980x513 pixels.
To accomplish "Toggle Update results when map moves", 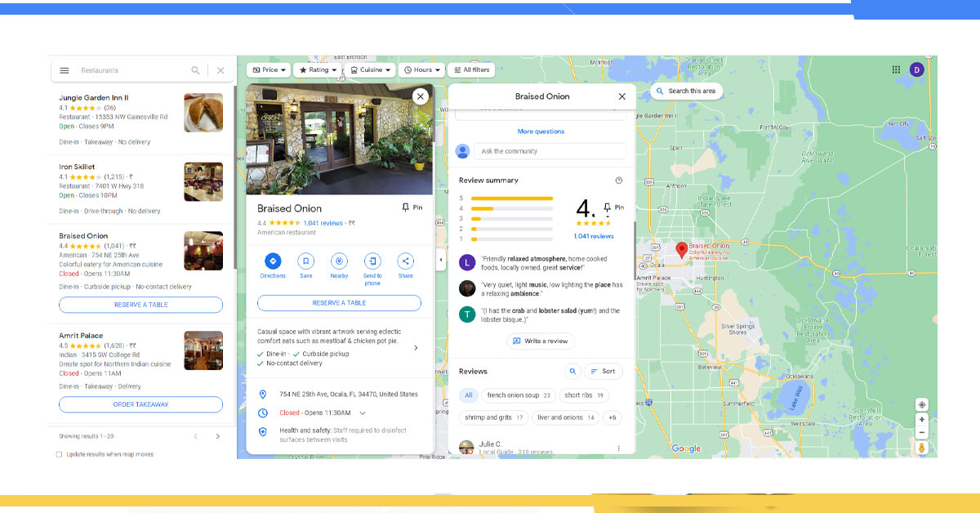I will pos(59,454).
